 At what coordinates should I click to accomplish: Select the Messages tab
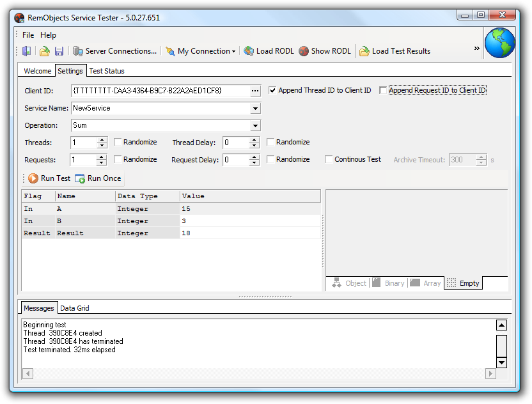[x=39, y=308]
